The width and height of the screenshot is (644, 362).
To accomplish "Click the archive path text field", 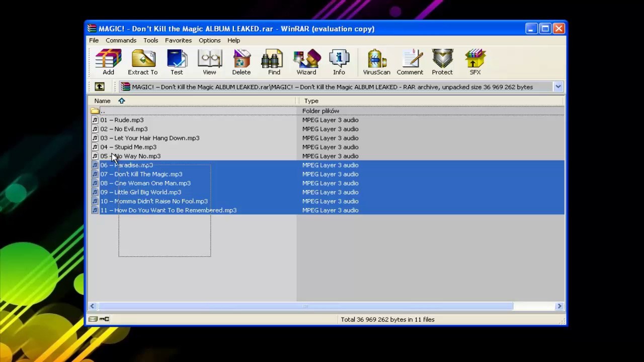I will (336, 87).
